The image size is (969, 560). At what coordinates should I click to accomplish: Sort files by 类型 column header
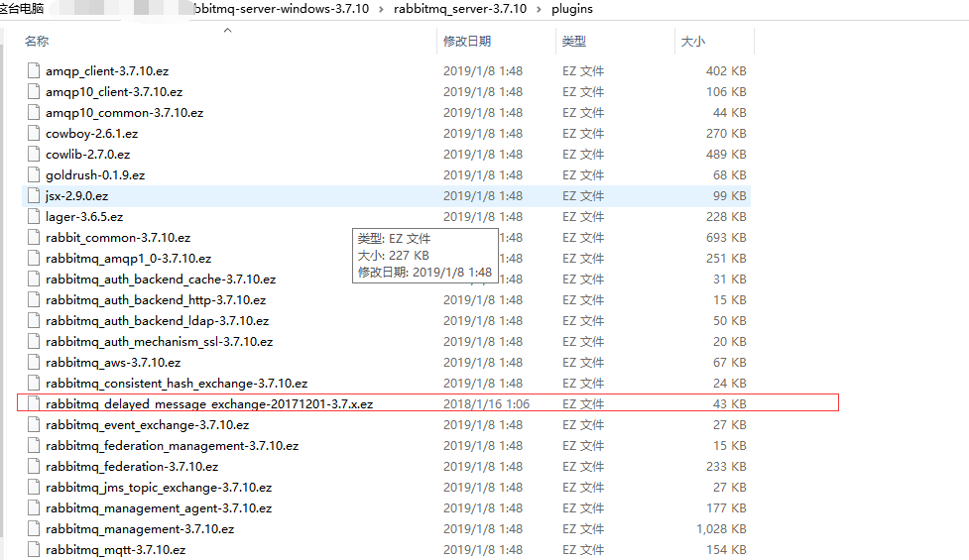pyautogui.click(x=574, y=42)
